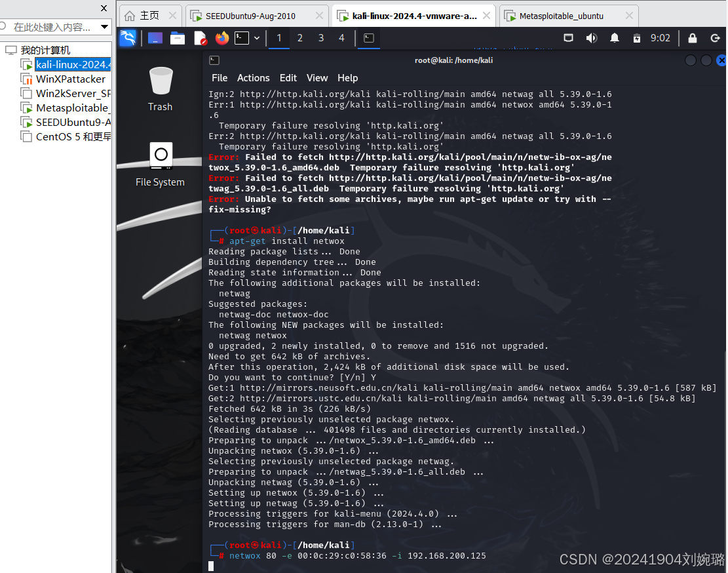The width and height of the screenshot is (728, 573).
Task: Lock the screen with the padlock icon
Action: point(692,38)
